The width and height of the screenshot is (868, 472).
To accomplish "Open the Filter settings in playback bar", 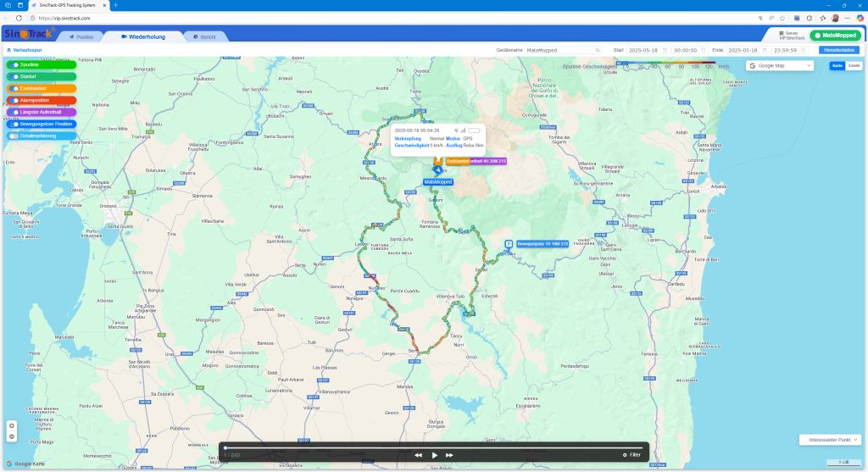I will click(632, 455).
